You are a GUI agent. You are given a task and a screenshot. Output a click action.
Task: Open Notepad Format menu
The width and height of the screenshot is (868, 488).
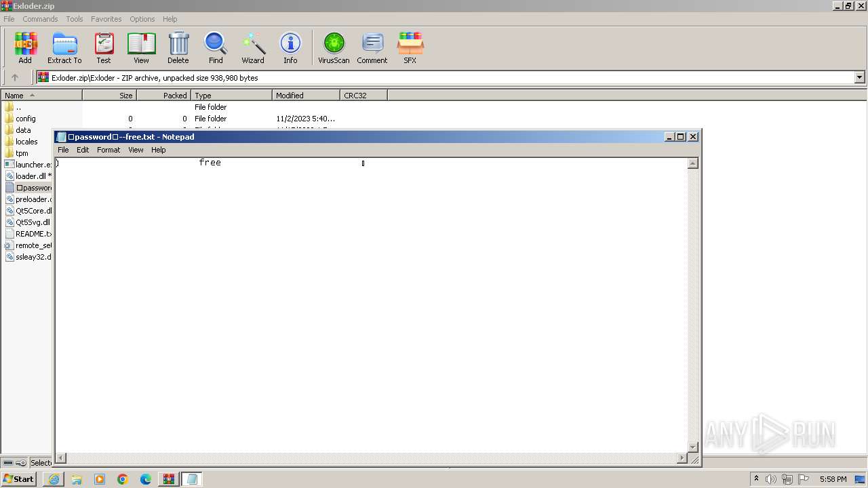pos(108,150)
